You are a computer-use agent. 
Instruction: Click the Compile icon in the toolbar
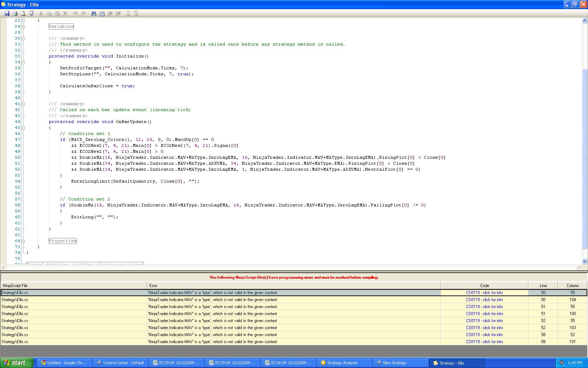click(x=31, y=13)
